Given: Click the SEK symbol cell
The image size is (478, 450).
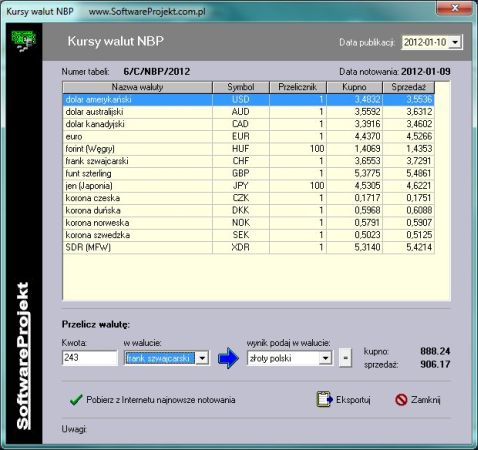Looking at the screenshot, I should tap(241, 235).
